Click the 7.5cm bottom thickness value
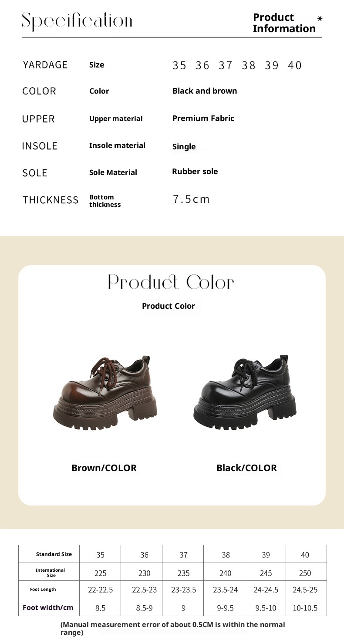The image size is (344, 644). 191,199
